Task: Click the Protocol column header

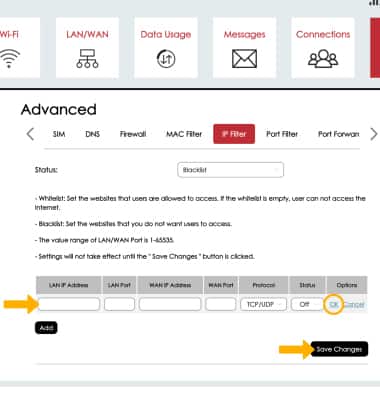Action: [263, 285]
